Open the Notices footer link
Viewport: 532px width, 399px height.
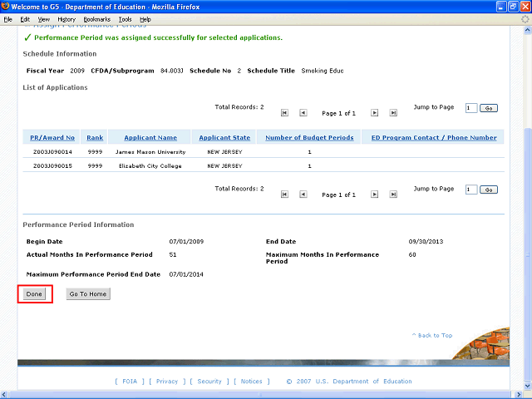(x=251, y=382)
